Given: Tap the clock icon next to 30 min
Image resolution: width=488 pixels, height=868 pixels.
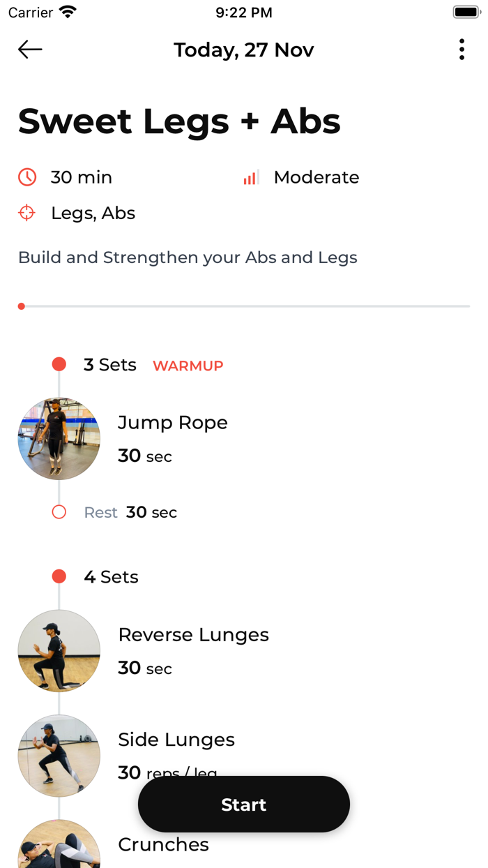Looking at the screenshot, I should tap(26, 177).
